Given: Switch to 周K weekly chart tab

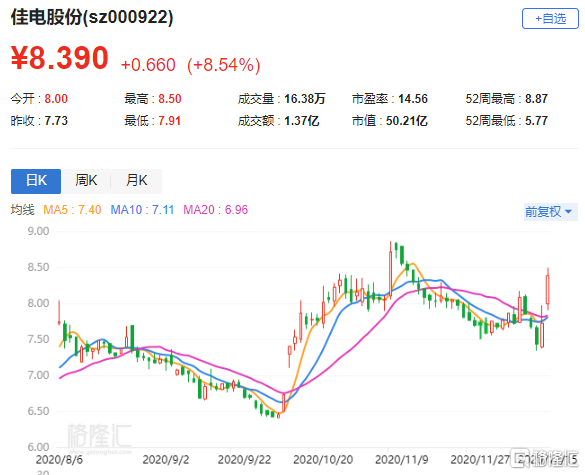Looking at the screenshot, I should (x=86, y=181).
